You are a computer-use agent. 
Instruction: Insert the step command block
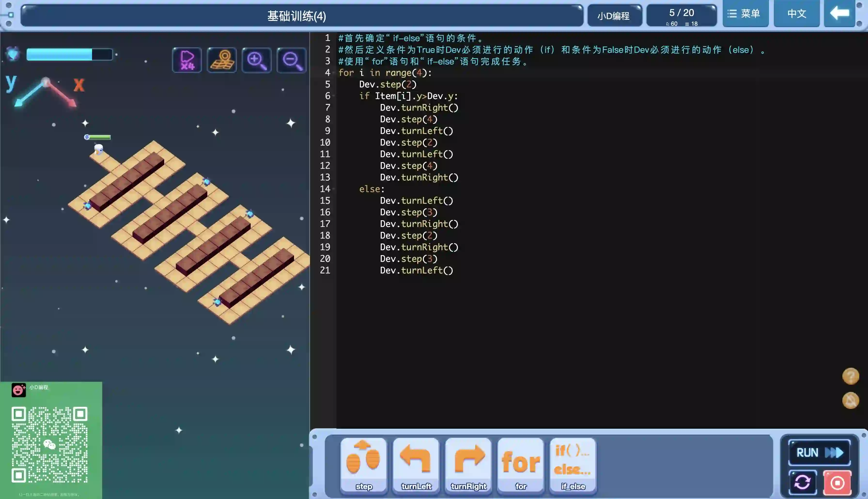(364, 465)
